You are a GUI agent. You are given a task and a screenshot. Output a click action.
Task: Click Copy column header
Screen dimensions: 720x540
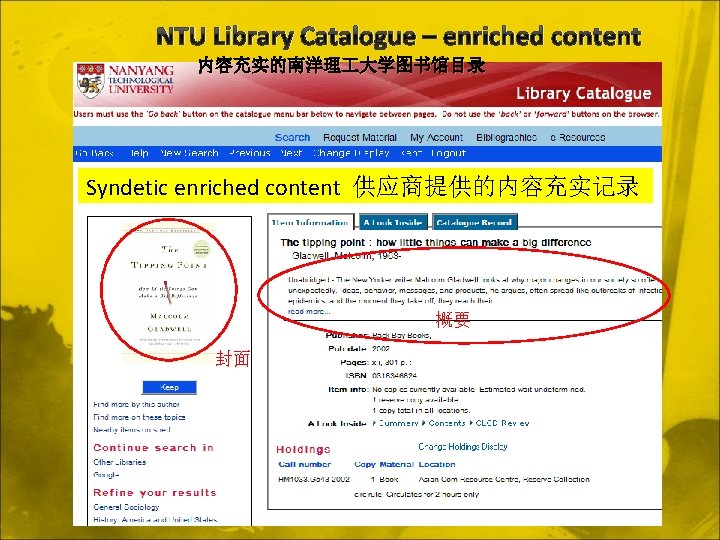tap(365, 464)
